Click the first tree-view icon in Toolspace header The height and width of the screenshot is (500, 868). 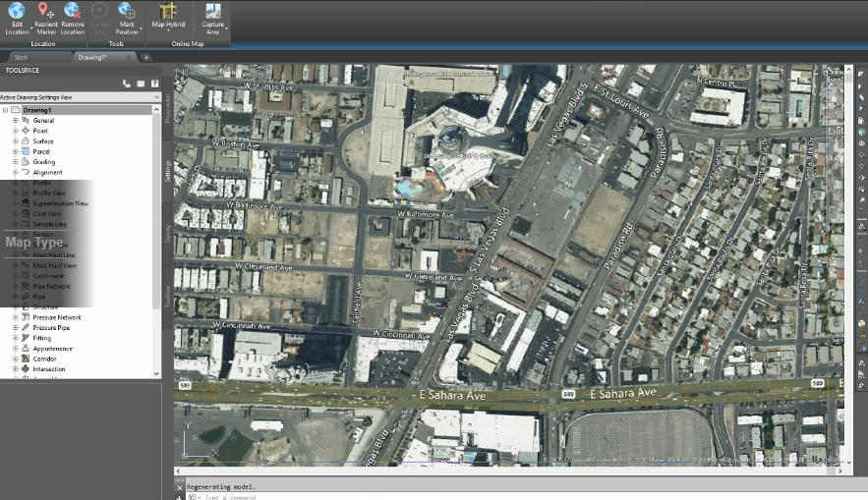127,83
